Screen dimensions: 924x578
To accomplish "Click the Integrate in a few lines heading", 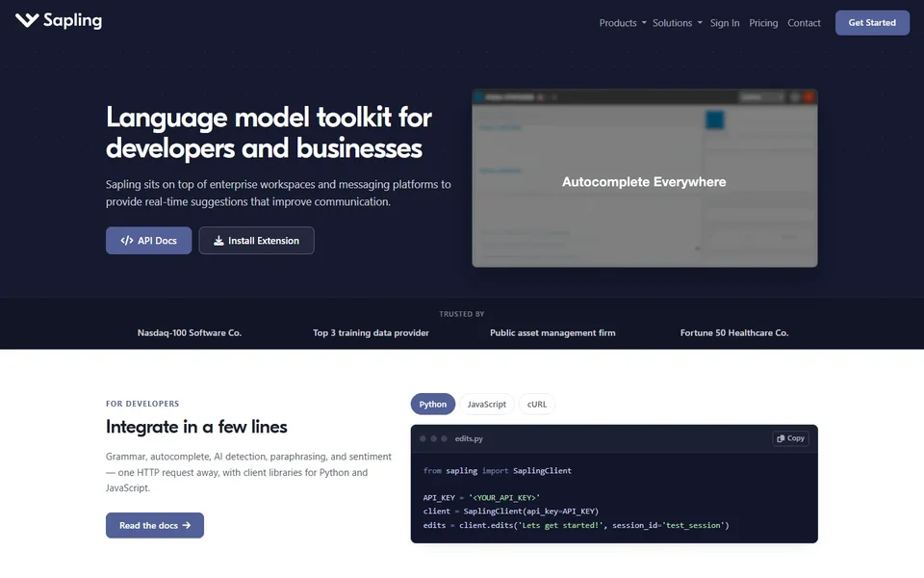I will 196,427.
